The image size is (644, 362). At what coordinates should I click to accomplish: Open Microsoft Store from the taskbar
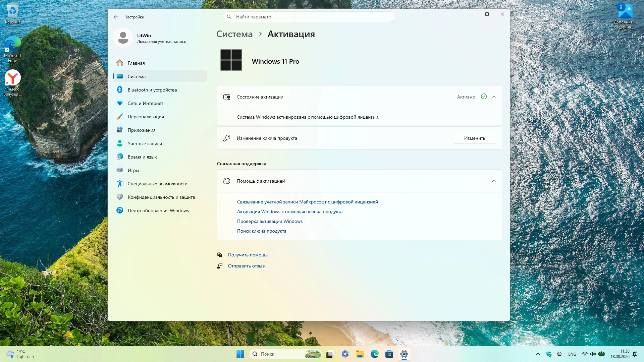389,354
